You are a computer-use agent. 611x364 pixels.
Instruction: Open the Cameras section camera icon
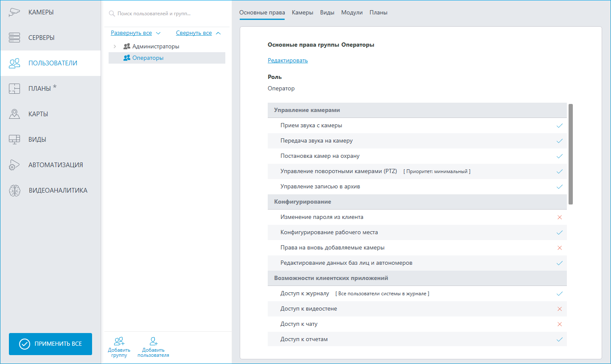(x=14, y=12)
